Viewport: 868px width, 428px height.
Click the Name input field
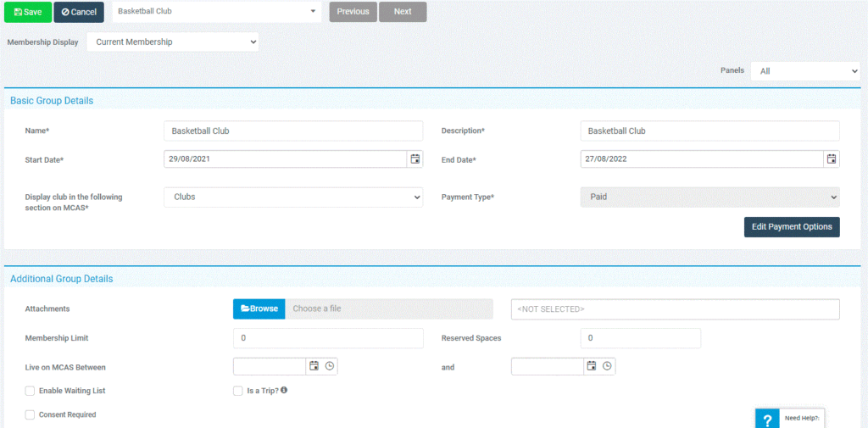coord(293,131)
